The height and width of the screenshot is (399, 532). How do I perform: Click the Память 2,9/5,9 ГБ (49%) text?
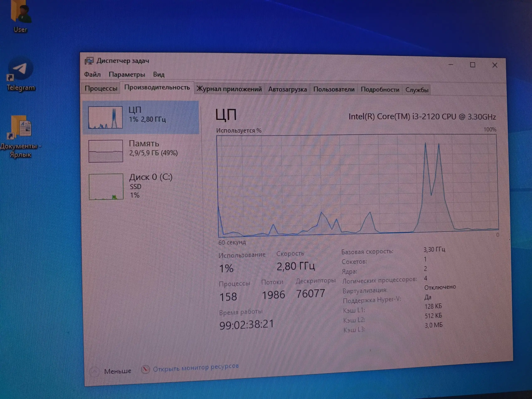(x=153, y=148)
